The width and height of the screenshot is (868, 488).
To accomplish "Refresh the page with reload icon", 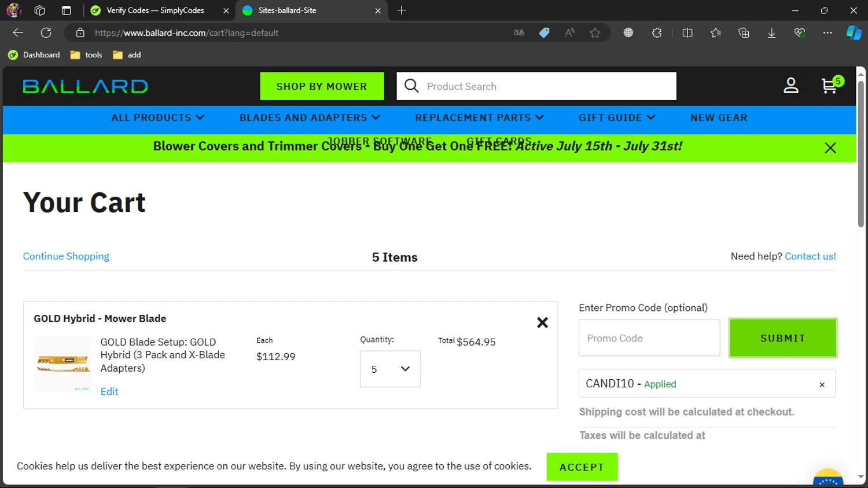I will [x=46, y=33].
